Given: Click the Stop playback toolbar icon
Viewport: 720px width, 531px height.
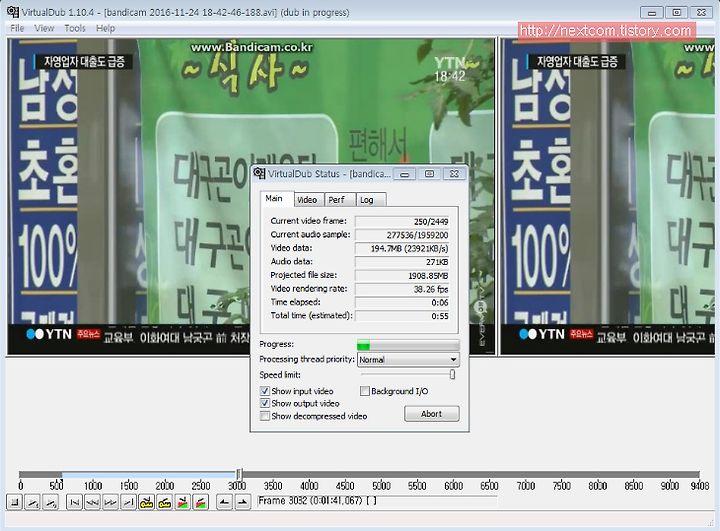Looking at the screenshot, I should (15, 503).
